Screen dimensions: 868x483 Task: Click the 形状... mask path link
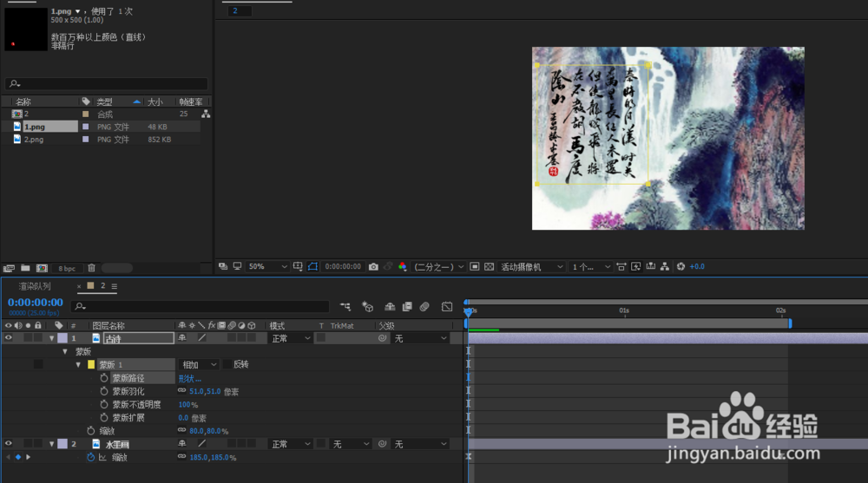[x=190, y=378]
